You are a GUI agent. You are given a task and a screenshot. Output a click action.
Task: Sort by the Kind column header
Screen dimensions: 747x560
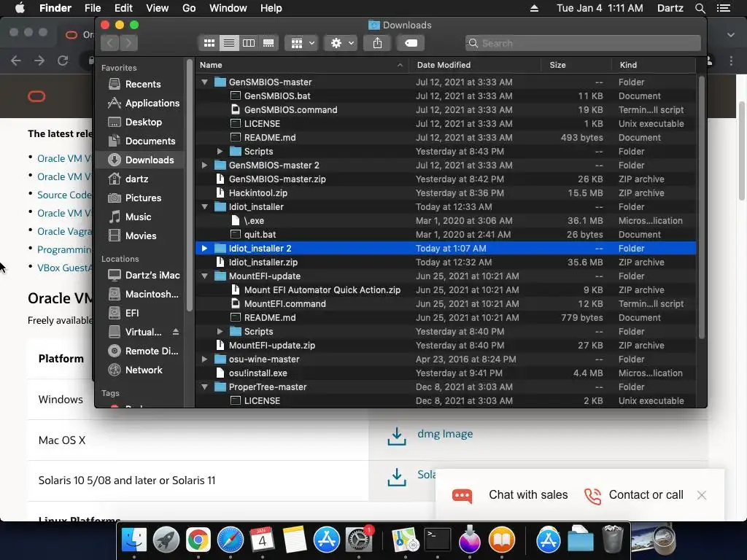coord(653,65)
